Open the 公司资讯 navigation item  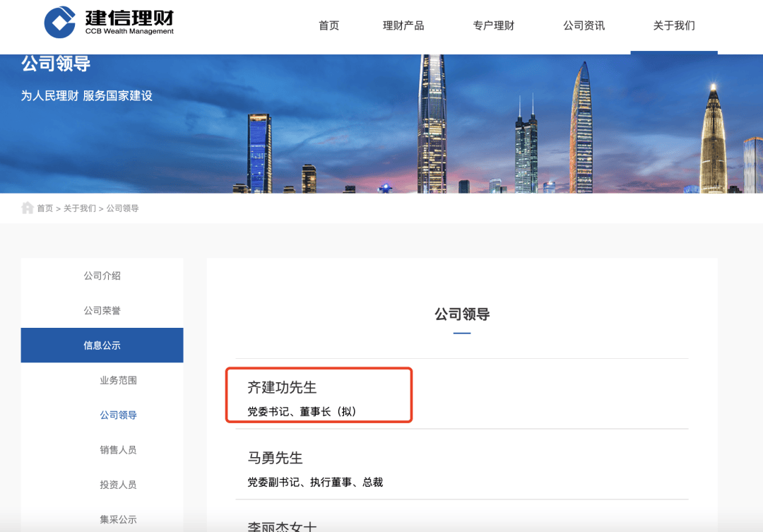(x=584, y=26)
